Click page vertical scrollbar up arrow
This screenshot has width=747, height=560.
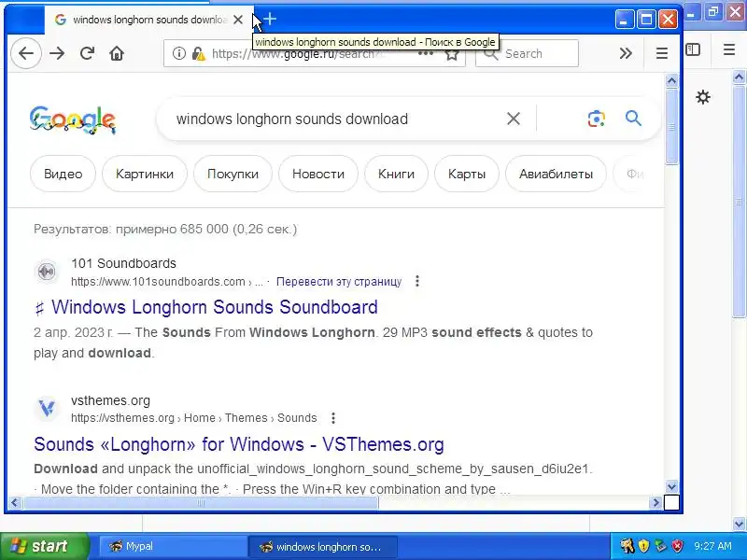(x=671, y=81)
